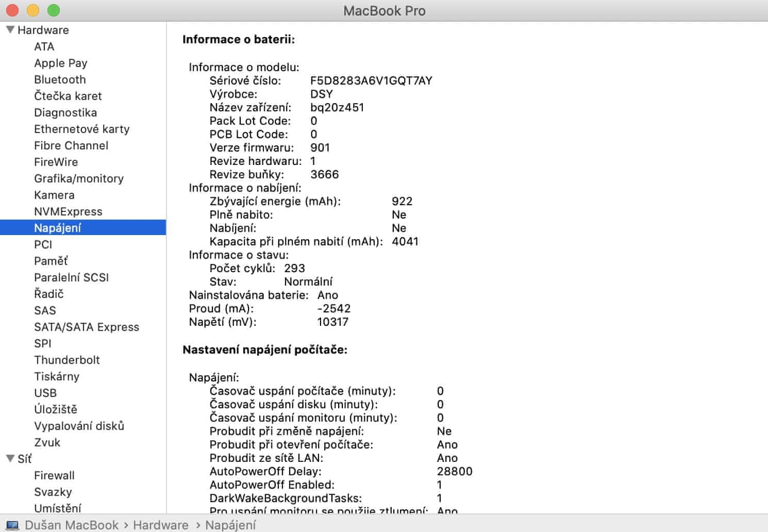This screenshot has height=532, width=768.
Task: Click battery status Normální
Action: tap(308, 281)
